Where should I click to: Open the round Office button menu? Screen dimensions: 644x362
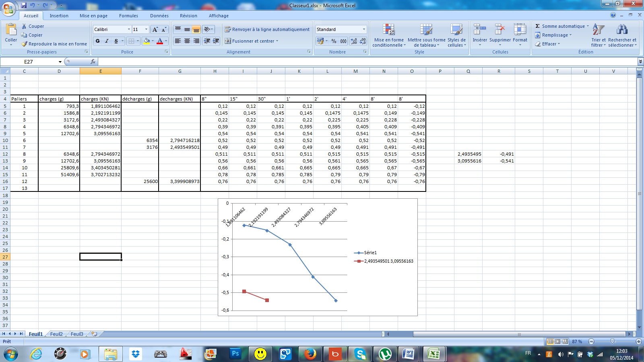[8, 8]
